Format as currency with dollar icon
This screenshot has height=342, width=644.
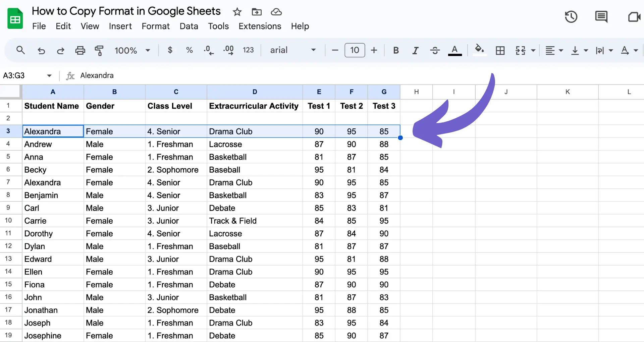pos(170,50)
